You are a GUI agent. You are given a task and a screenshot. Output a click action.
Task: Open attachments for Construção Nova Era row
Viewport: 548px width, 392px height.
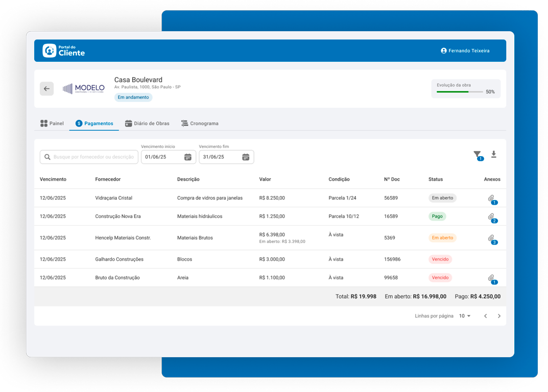[x=491, y=216]
